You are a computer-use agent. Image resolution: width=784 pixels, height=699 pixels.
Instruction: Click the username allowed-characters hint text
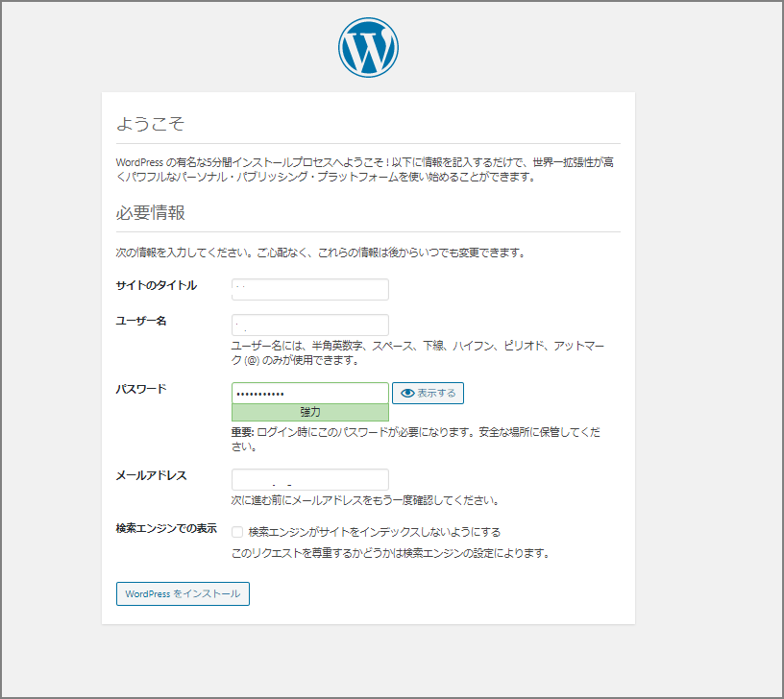(x=418, y=352)
